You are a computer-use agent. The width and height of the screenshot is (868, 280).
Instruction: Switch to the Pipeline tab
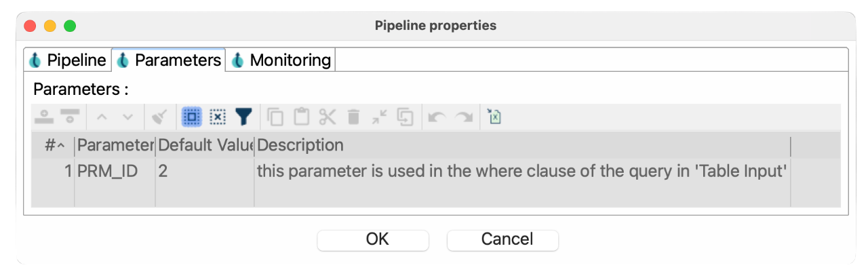pyautogui.click(x=68, y=60)
